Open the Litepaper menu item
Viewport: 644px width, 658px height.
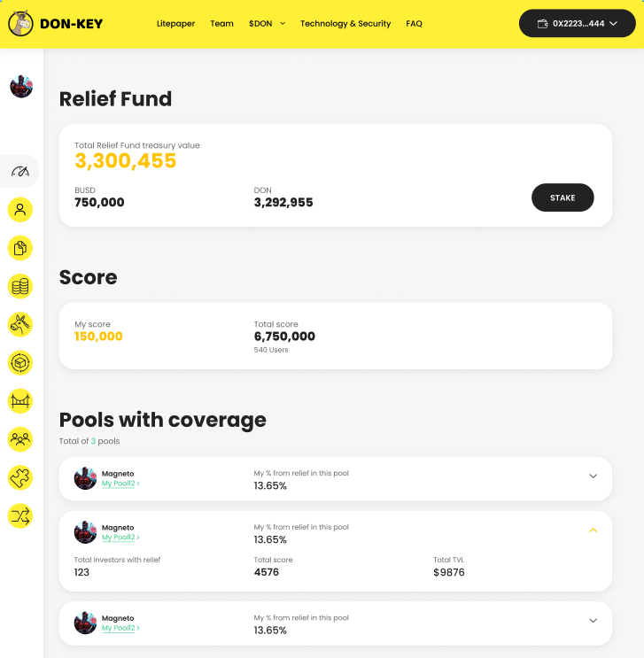coord(175,24)
